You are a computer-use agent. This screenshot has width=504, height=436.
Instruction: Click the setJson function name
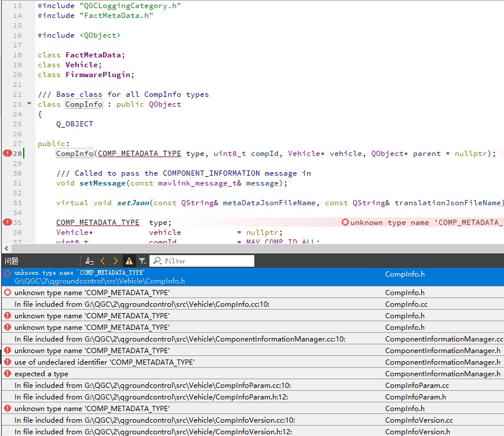tap(133, 203)
